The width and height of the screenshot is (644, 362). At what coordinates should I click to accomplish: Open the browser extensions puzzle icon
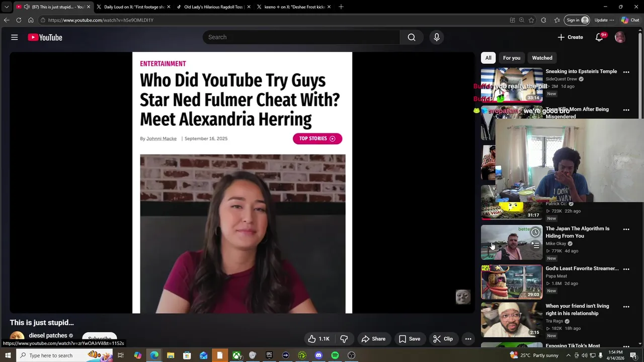coord(543,20)
